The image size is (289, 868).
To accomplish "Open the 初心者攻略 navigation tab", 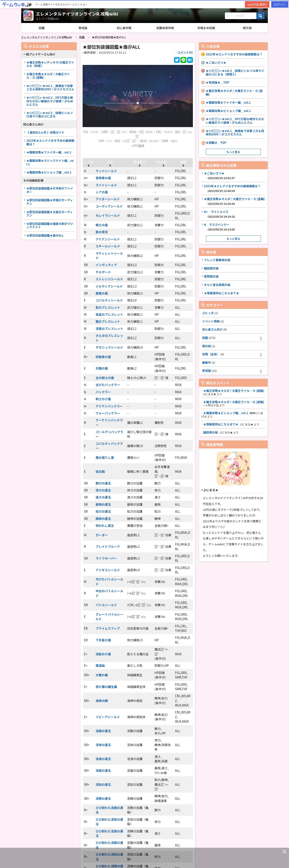I will (x=124, y=28).
